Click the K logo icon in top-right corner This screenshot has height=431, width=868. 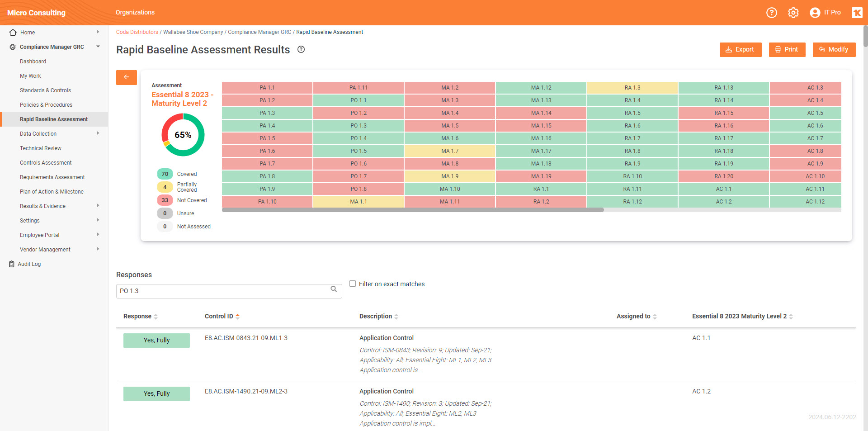(x=856, y=13)
